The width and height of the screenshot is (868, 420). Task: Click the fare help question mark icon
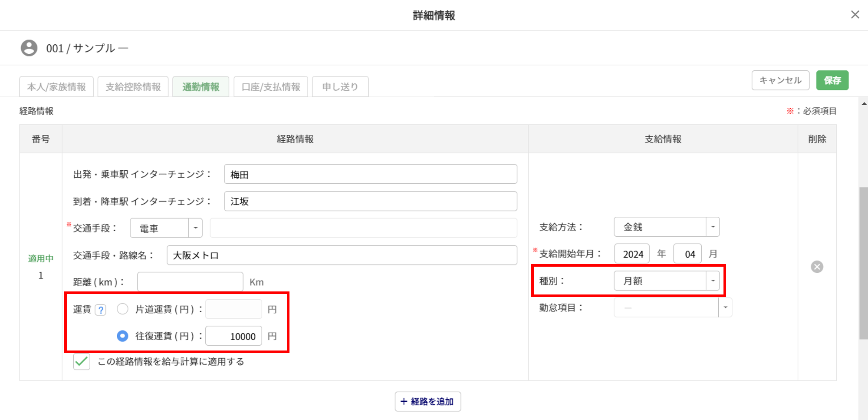click(101, 310)
